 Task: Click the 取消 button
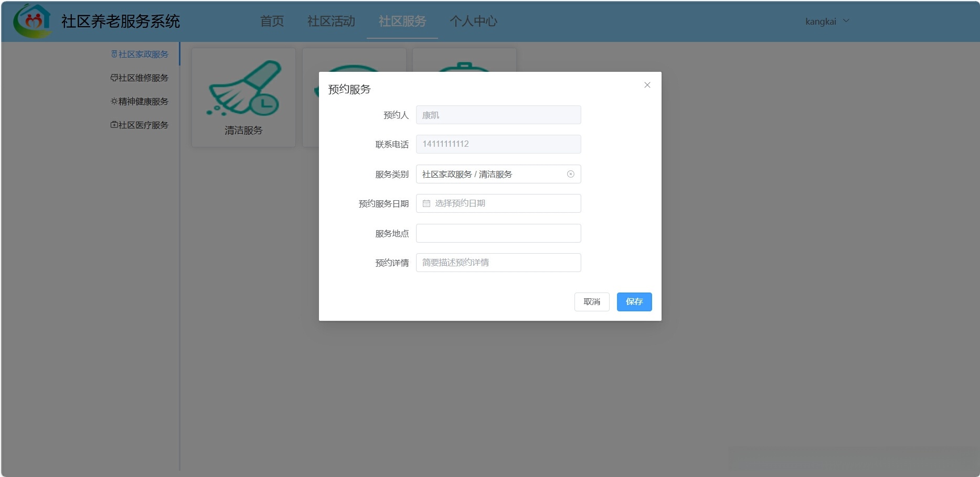pyautogui.click(x=592, y=302)
